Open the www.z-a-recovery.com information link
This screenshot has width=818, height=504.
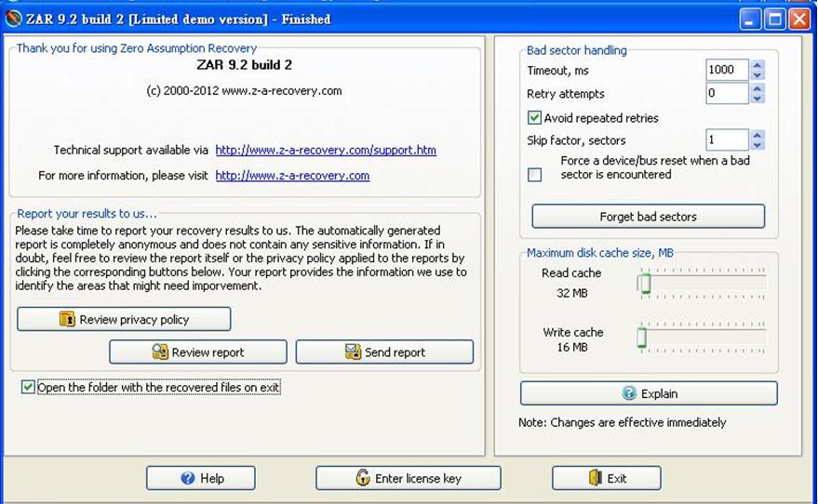(292, 176)
